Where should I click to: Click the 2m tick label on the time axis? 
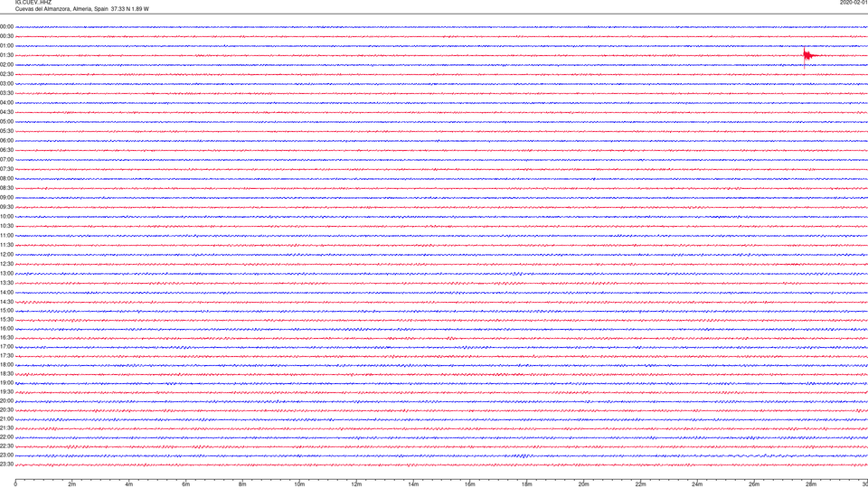click(72, 484)
